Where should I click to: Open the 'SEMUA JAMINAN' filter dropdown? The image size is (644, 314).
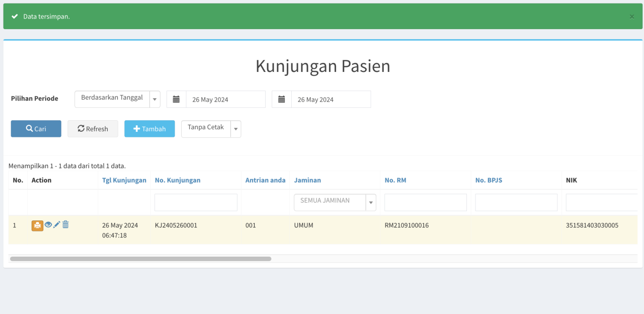tap(335, 202)
